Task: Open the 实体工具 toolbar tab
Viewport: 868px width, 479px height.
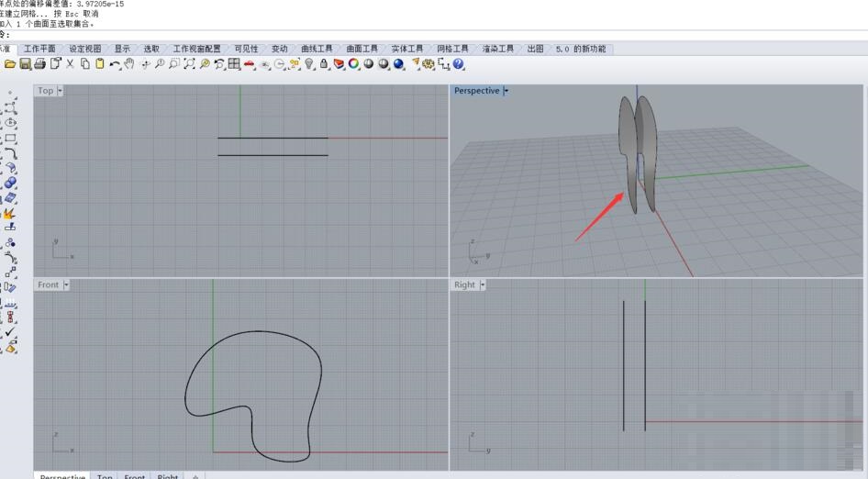Action: [406, 49]
